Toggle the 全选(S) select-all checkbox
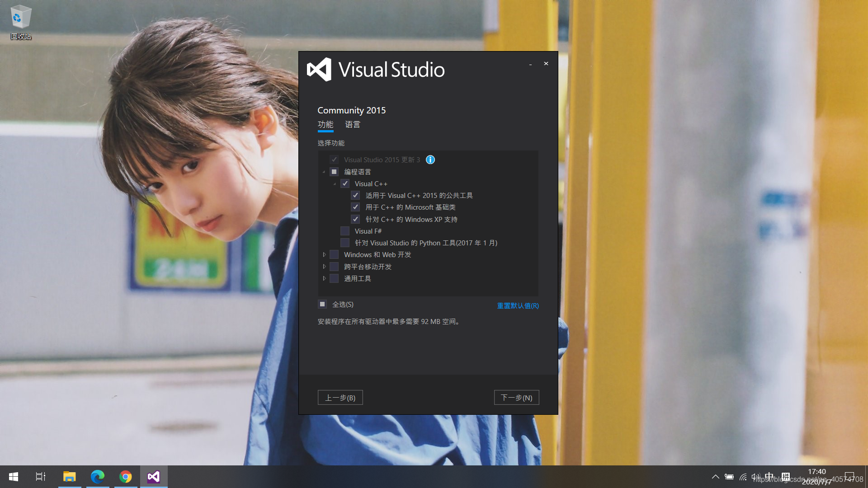The width and height of the screenshot is (868, 488). pyautogui.click(x=322, y=304)
